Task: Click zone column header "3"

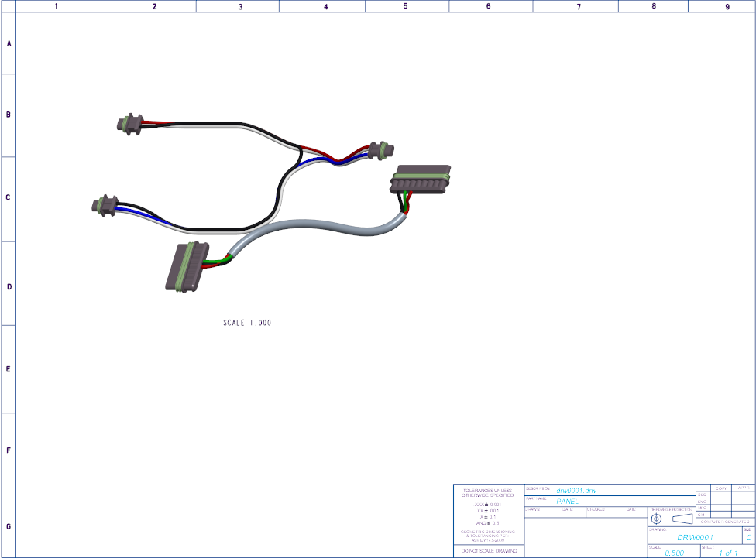Action: (x=240, y=7)
